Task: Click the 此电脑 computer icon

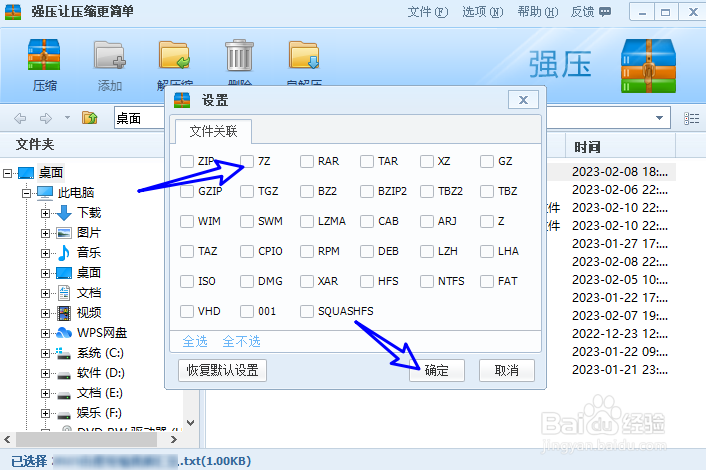Action: [45, 192]
